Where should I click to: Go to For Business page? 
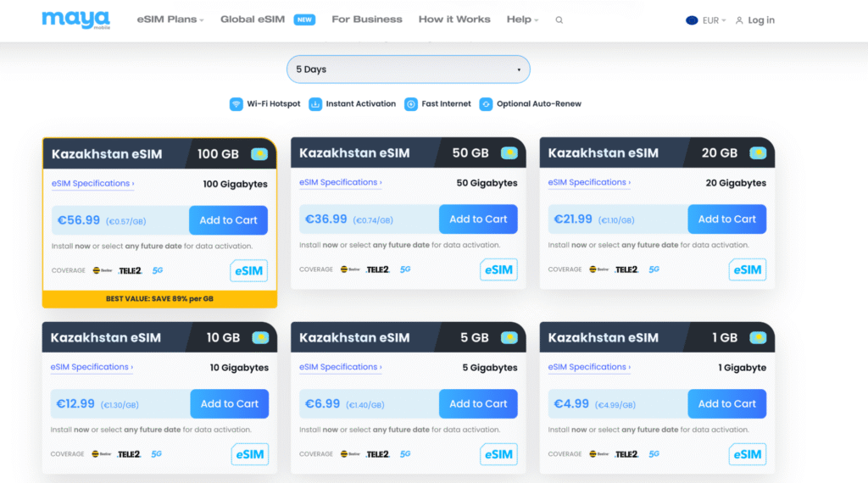point(367,19)
